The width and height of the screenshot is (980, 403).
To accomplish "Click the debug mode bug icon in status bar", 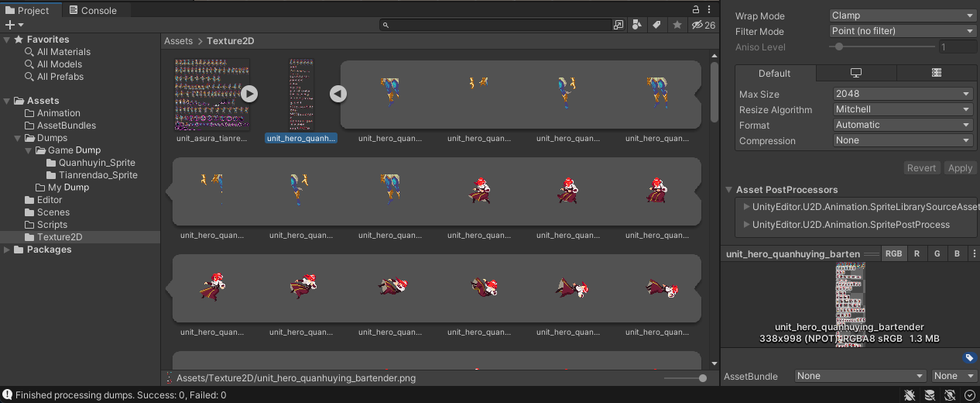I will [x=910, y=395].
